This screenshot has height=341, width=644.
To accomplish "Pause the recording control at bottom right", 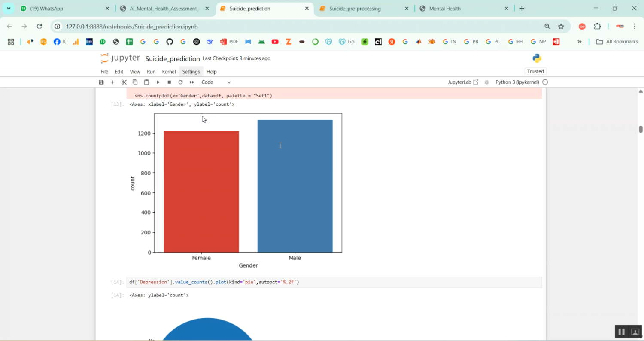I will pyautogui.click(x=621, y=332).
